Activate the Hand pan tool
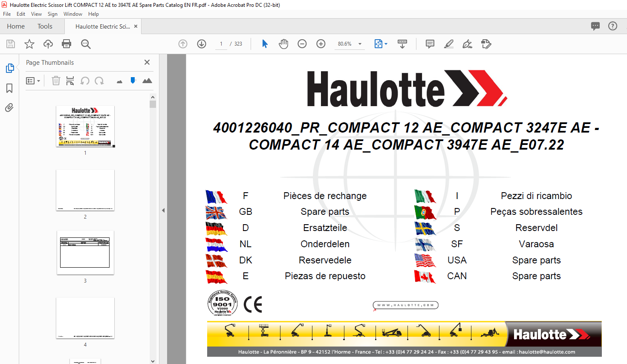Image resolution: width=627 pixels, height=364 pixels. (x=283, y=44)
